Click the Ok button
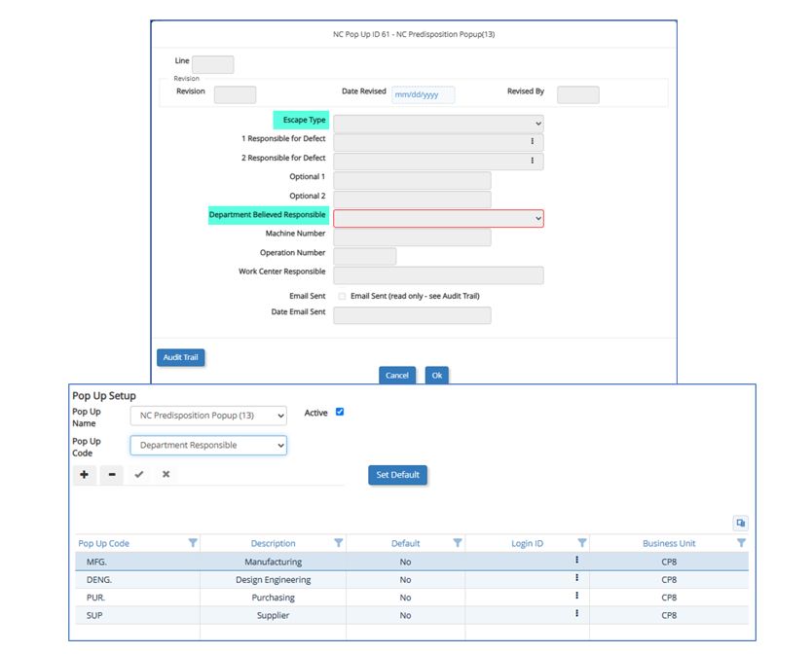 coord(437,375)
